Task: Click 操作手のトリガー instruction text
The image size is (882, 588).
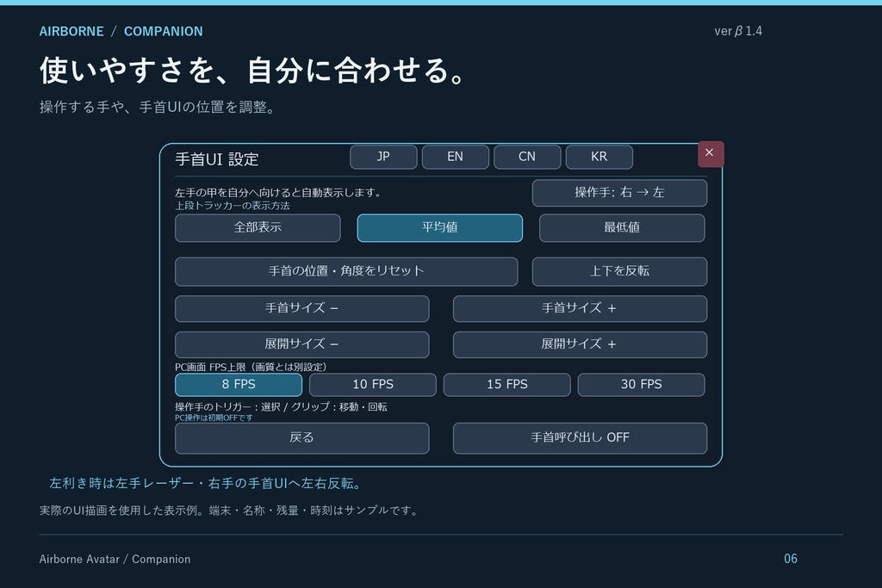Action: coord(281,407)
